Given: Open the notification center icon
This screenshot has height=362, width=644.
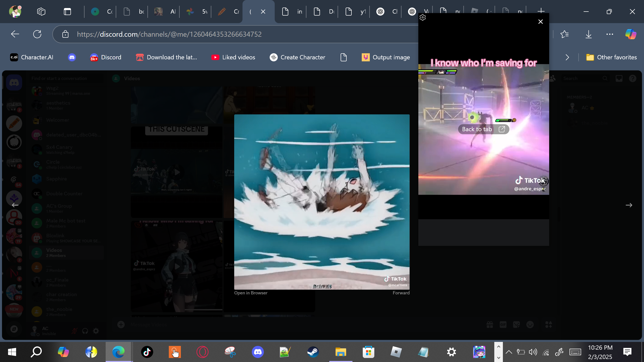Looking at the screenshot, I should click(x=627, y=352).
